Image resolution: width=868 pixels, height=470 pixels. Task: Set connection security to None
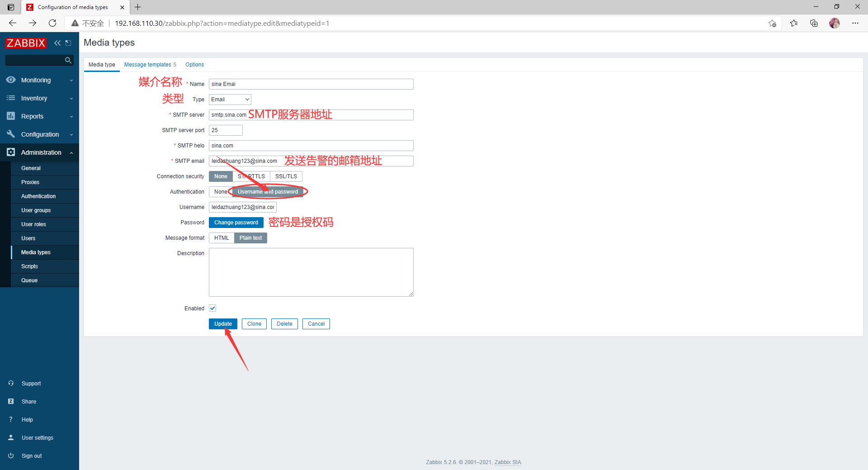221,176
